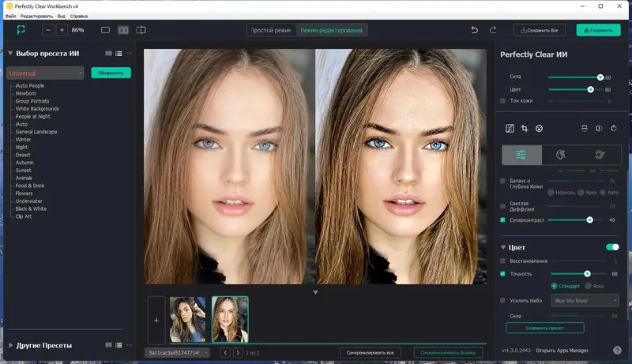The height and width of the screenshot is (364, 632).
Task: Click the Сохранить button
Action: coord(598,30)
